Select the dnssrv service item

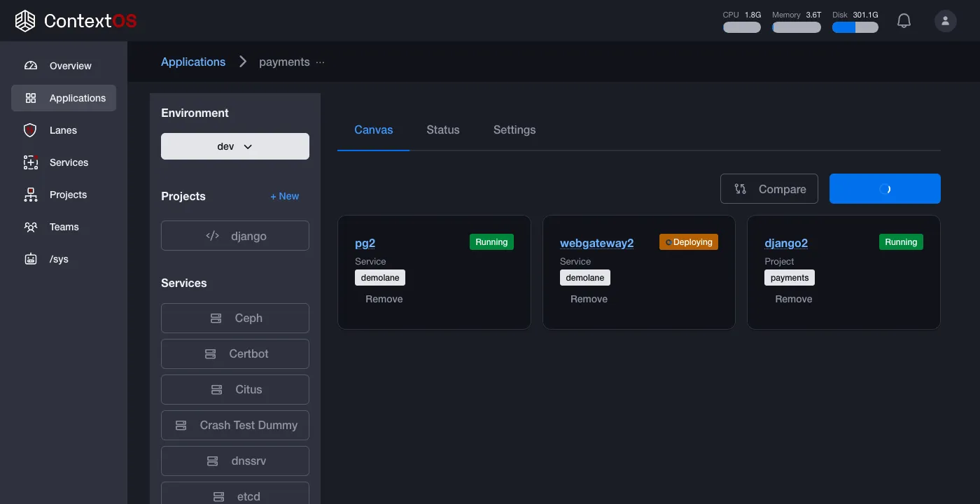pyautogui.click(x=235, y=461)
